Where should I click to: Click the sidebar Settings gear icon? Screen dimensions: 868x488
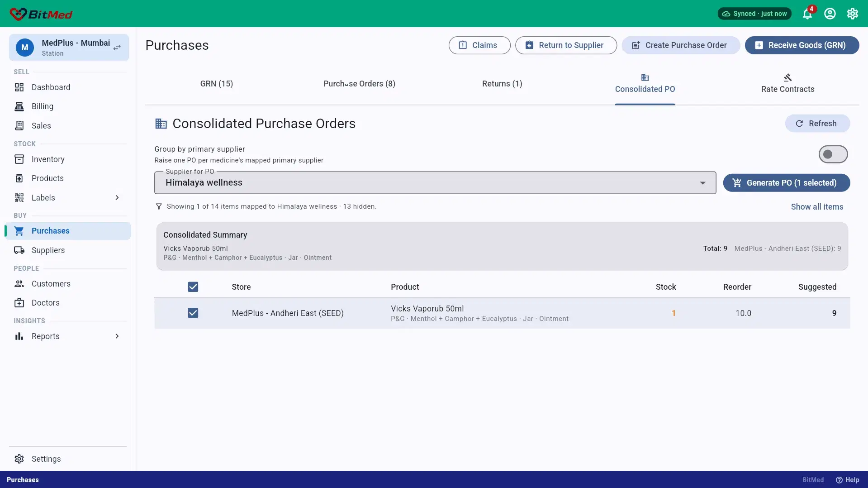click(19, 459)
